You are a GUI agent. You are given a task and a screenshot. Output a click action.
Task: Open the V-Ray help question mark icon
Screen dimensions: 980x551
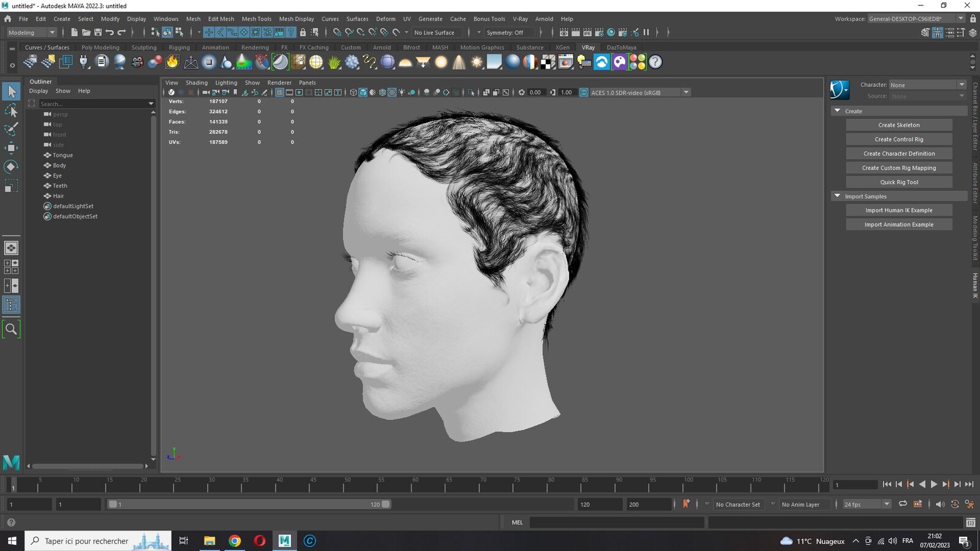tap(655, 62)
